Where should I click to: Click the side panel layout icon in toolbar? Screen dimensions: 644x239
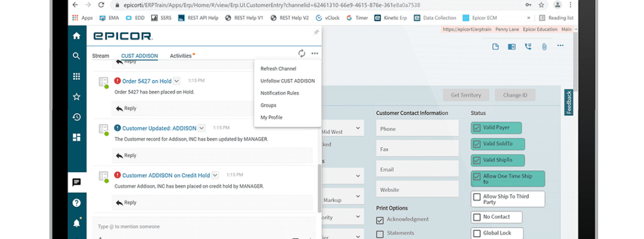click(x=512, y=47)
